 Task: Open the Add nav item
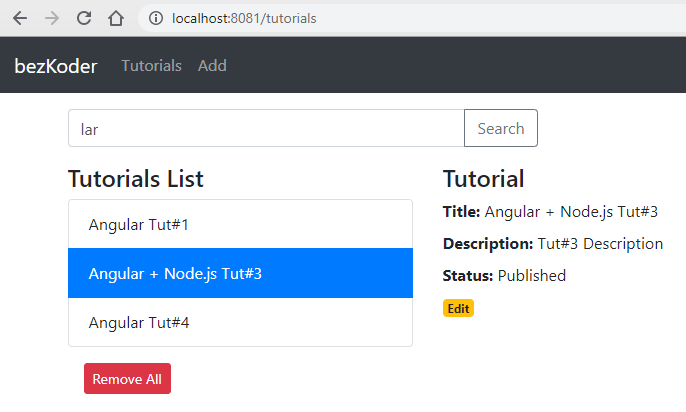coord(212,66)
